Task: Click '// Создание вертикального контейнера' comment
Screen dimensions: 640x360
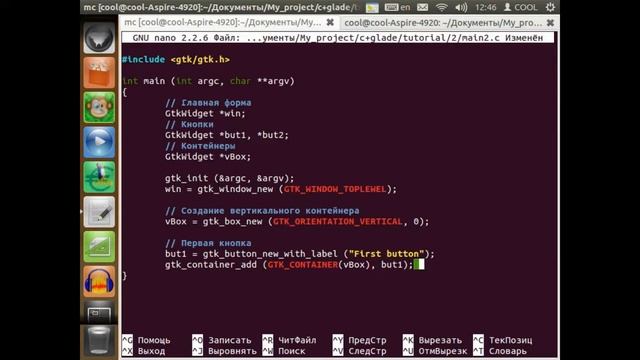Action: coord(262,211)
